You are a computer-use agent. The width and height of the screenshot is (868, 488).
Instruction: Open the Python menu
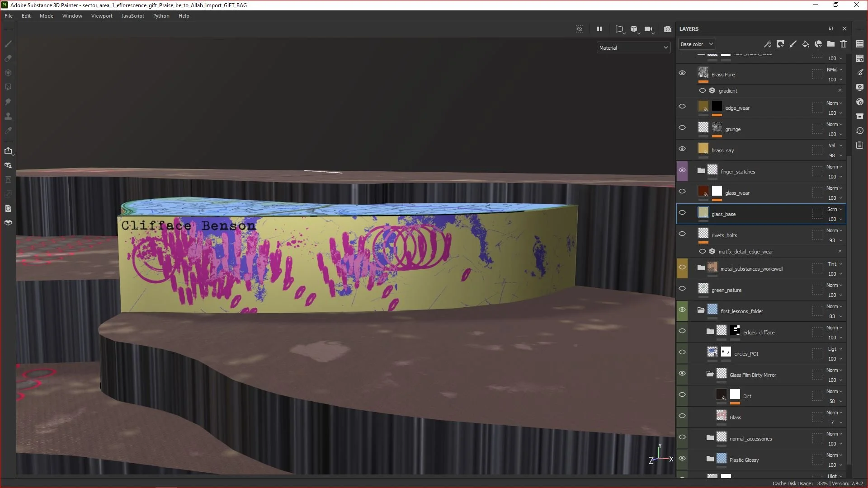coord(161,16)
